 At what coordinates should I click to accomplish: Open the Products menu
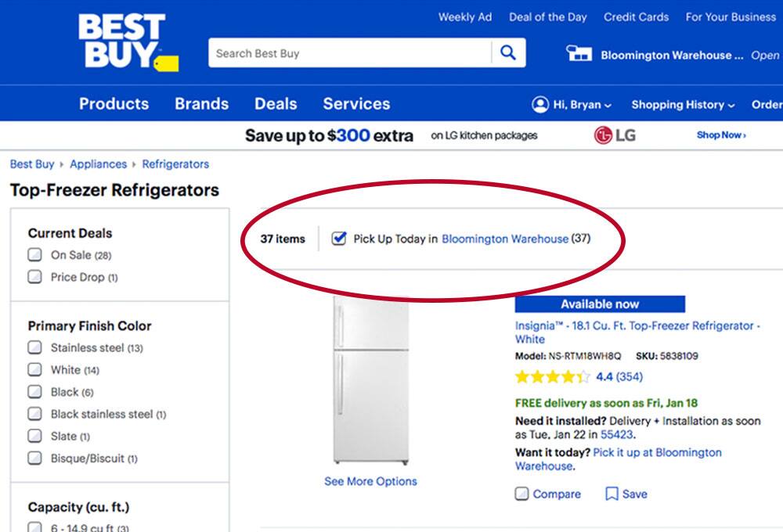[114, 104]
